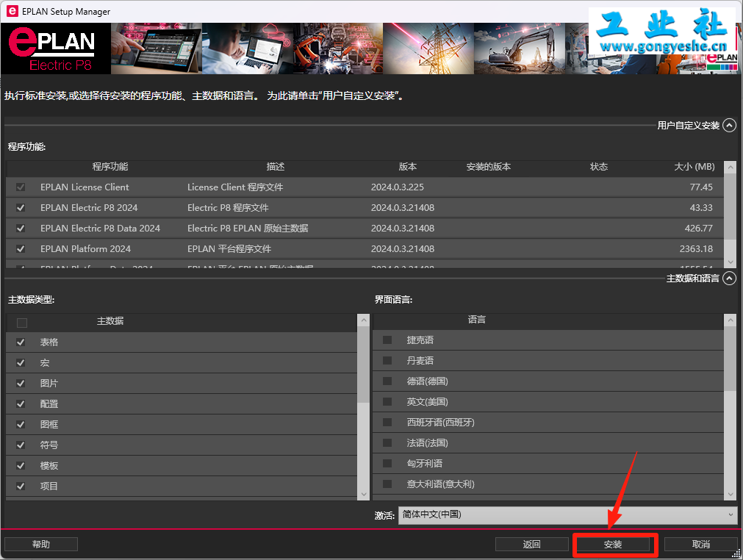Click 版本 column header

tap(408, 167)
